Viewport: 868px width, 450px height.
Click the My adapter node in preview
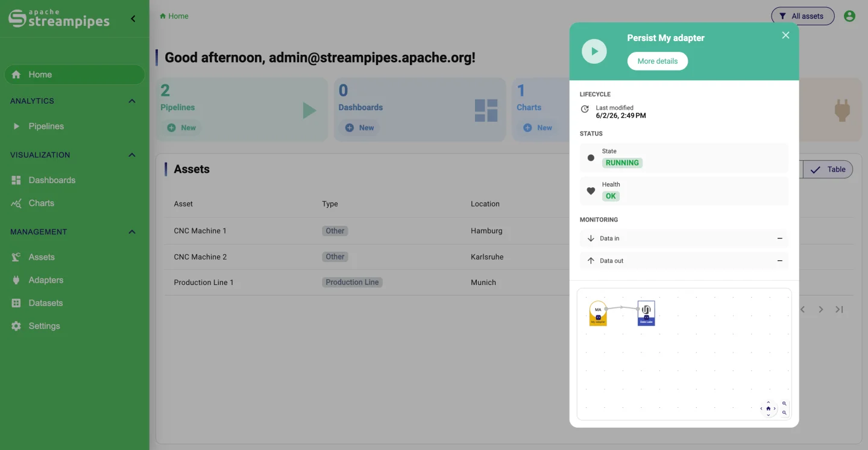pos(598,313)
